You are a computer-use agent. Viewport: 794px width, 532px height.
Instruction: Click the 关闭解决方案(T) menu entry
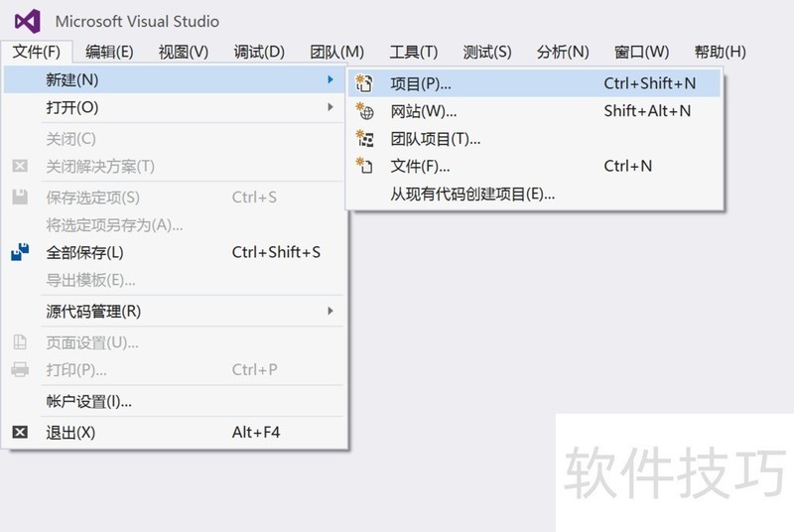pyautogui.click(x=175, y=166)
